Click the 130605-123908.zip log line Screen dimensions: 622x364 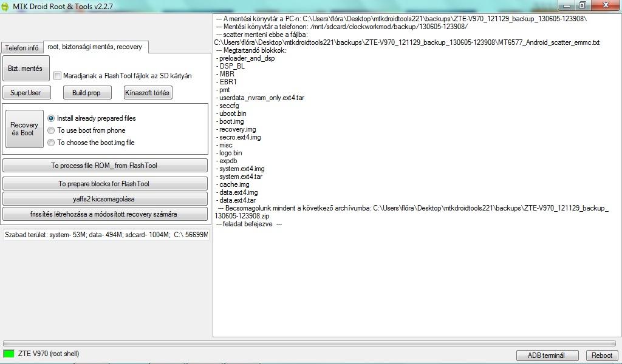(242, 216)
